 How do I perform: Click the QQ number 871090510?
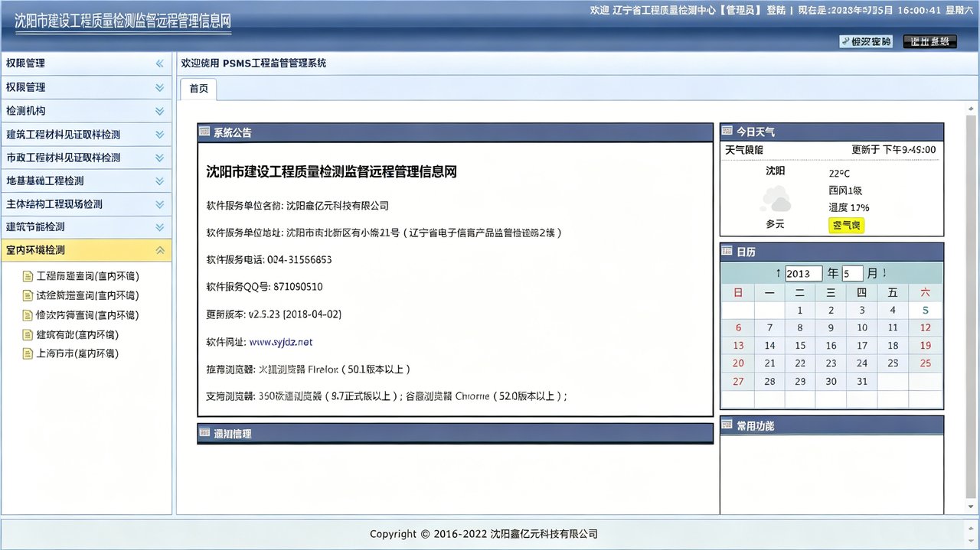[x=298, y=287]
